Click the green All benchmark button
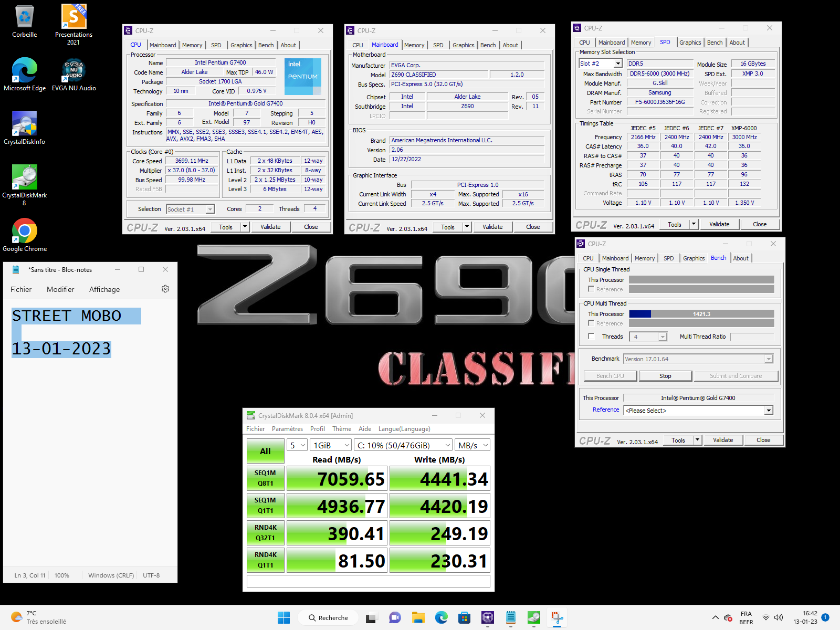 (x=265, y=451)
